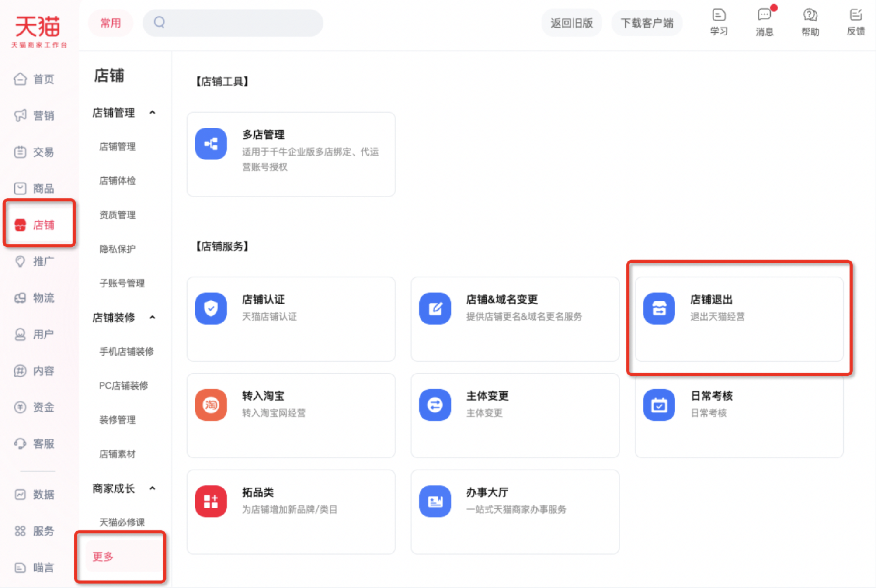Open the 数据 data sidebar item

(34, 494)
